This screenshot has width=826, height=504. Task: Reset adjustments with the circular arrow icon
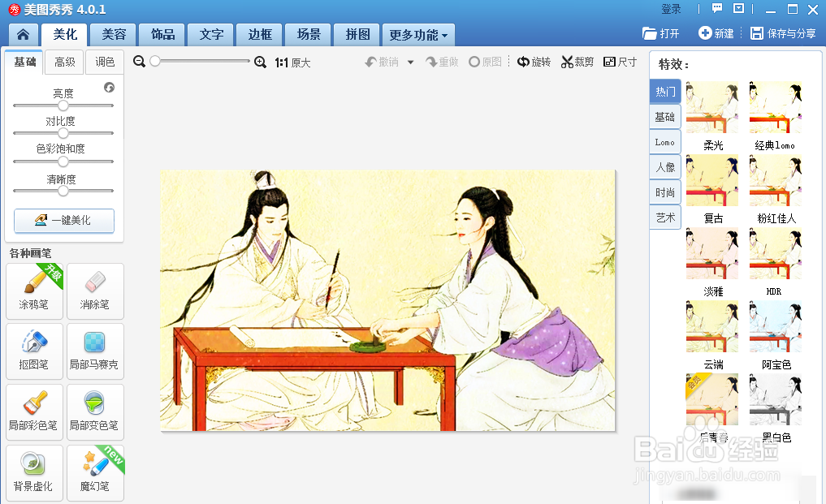click(x=109, y=88)
